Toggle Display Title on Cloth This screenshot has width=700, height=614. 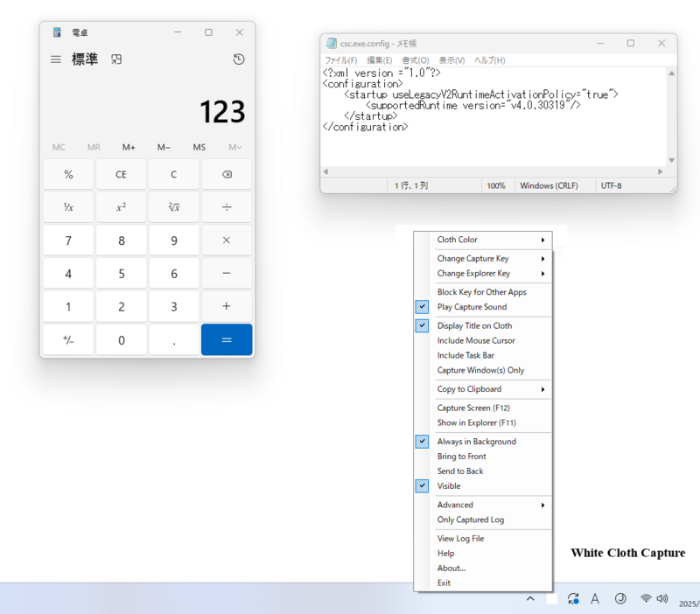click(x=474, y=325)
